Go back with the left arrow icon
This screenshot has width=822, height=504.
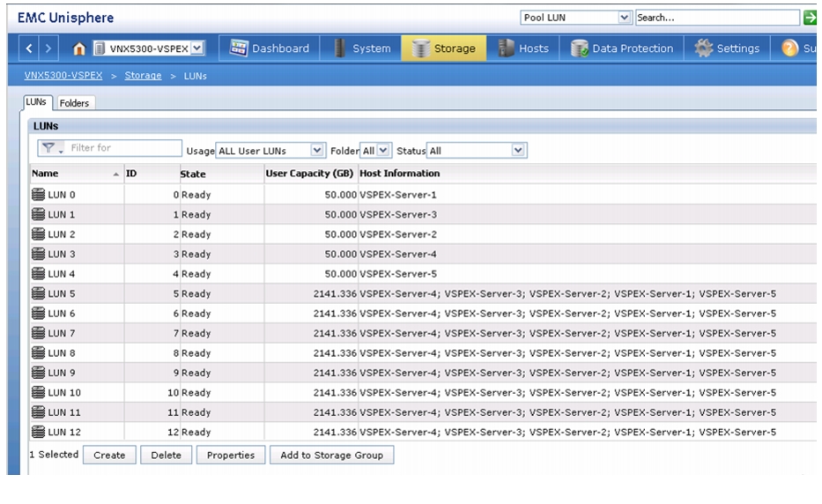(x=29, y=48)
